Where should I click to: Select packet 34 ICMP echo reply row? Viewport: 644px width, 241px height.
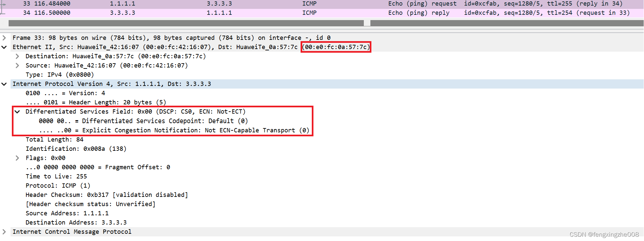pyautogui.click(x=322, y=13)
